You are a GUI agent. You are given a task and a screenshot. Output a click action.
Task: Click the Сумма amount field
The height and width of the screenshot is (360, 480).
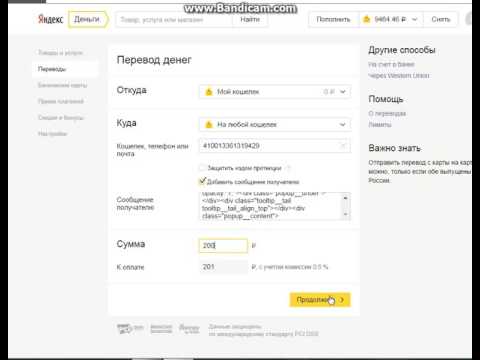(x=223, y=246)
